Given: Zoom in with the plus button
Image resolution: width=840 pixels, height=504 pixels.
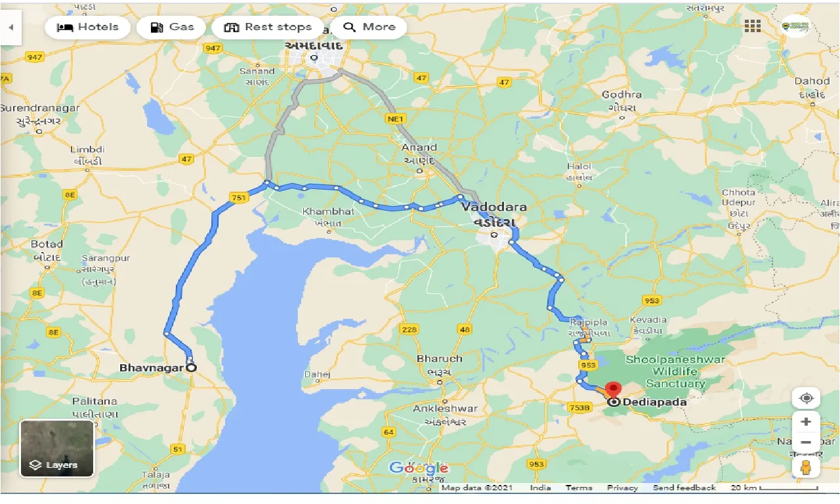Looking at the screenshot, I should pyautogui.click(x=806, y=422).
